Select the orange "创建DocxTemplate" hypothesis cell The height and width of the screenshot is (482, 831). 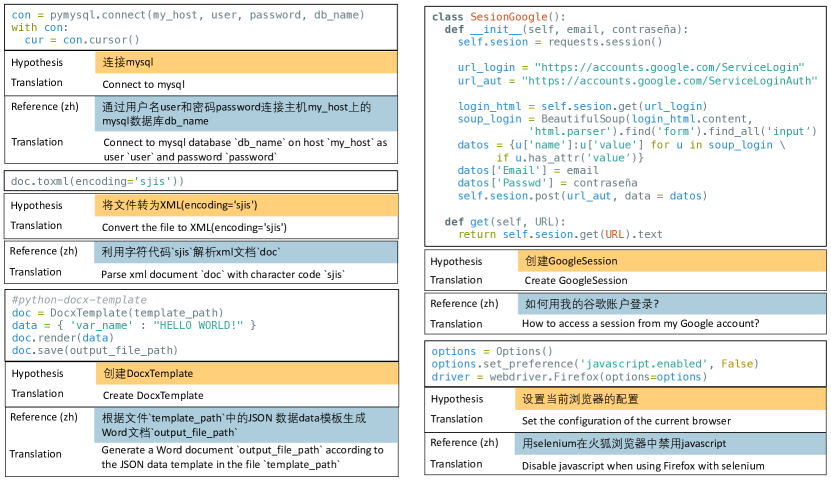(x=247, y=374)
